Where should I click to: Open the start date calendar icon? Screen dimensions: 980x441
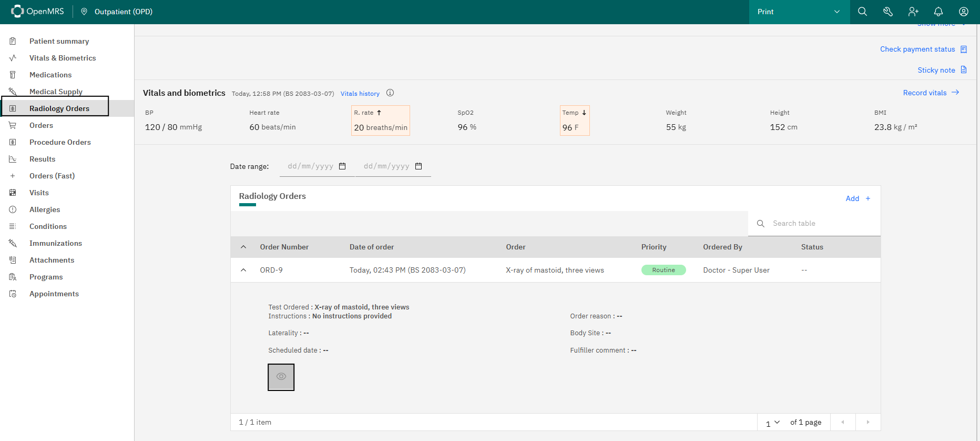(342, 166)
